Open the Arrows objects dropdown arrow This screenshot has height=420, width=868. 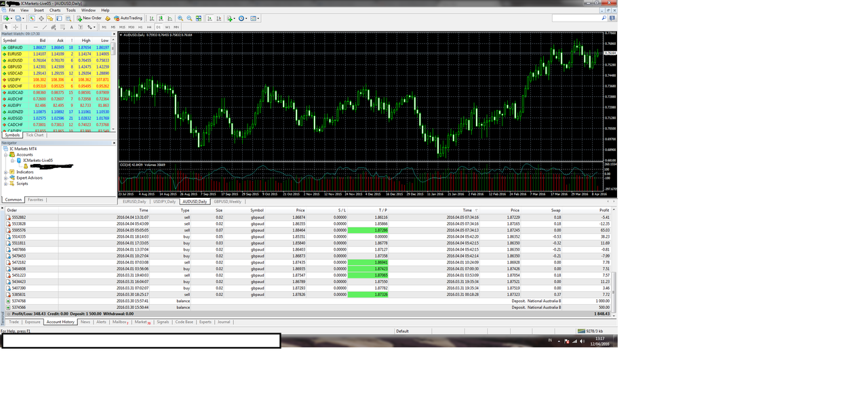coord(94,27)
